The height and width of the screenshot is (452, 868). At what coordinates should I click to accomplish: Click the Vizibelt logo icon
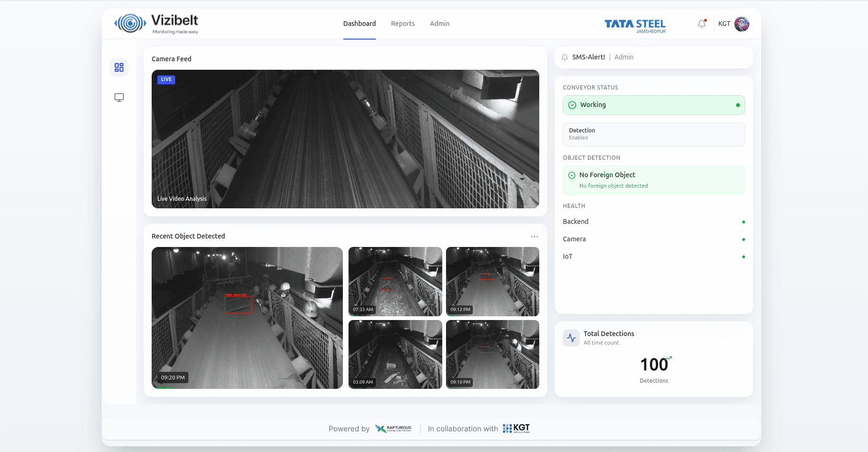pyautogui.click(x=130, y=23)
